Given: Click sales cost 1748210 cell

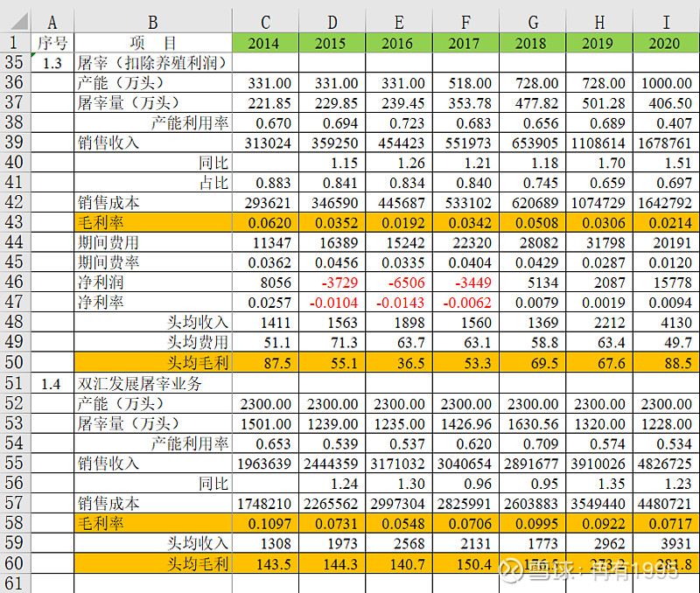Looking at the screenshot, I should 266,503.
